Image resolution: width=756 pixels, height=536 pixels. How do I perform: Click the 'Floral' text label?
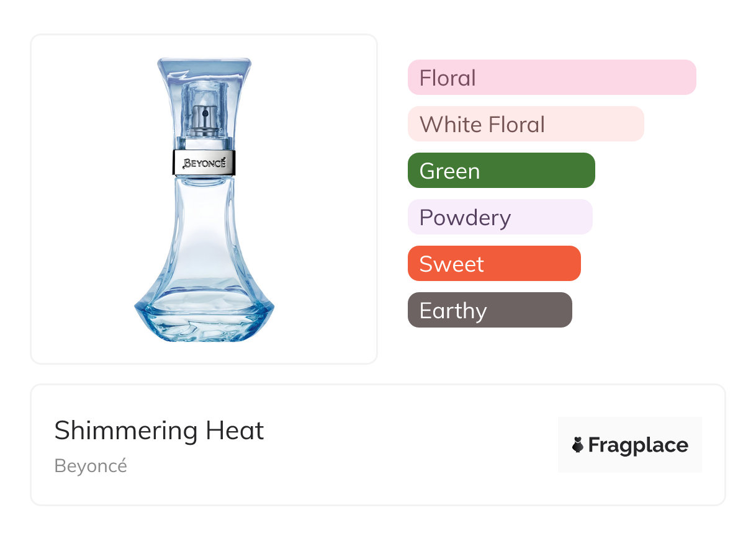(x=448, y=78)
